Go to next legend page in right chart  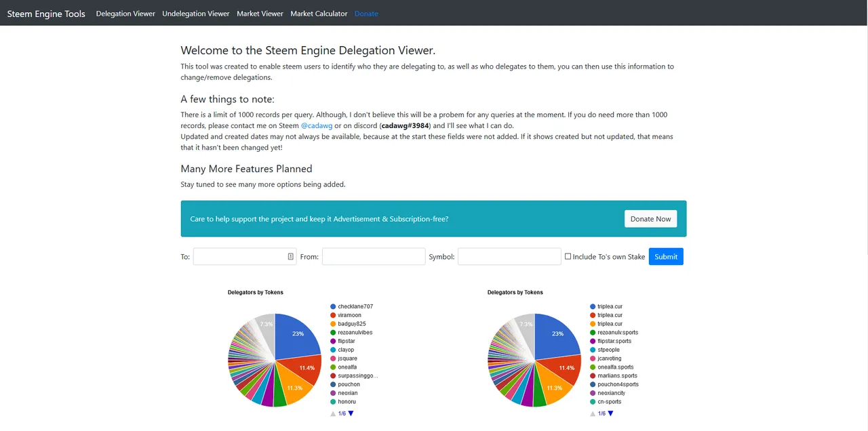(610, 413)
